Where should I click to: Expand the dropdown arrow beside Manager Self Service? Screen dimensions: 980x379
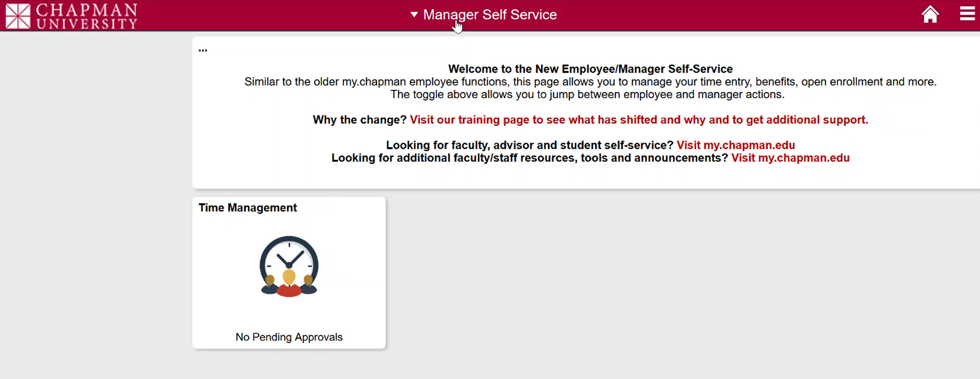pos(414,15)
